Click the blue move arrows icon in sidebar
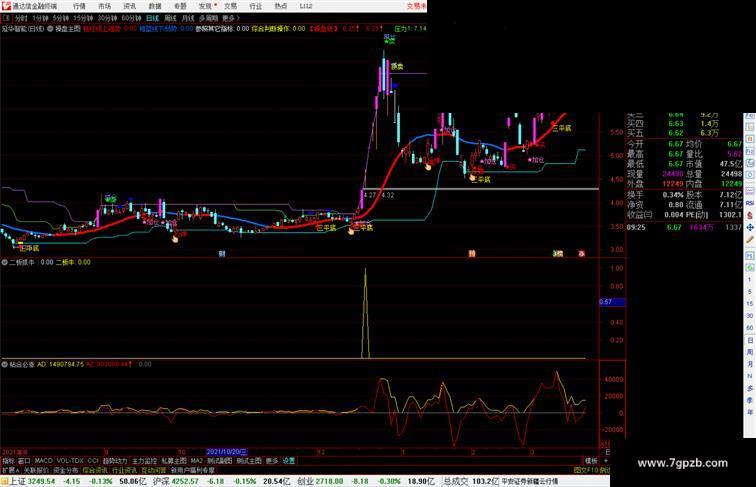756x487 pixels. click(x=750, y=227)
